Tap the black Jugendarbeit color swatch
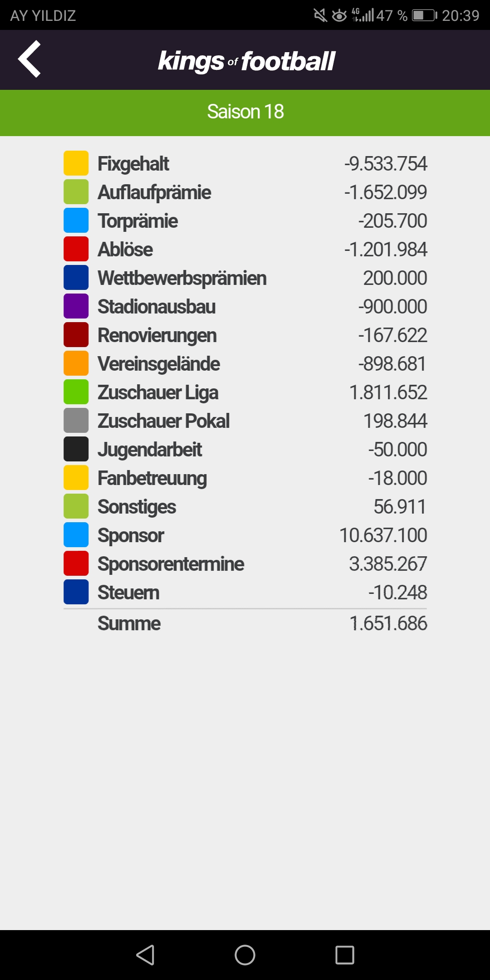Viewport: 490px width, 980px height. pyautogui.click(x=76, y=449)
